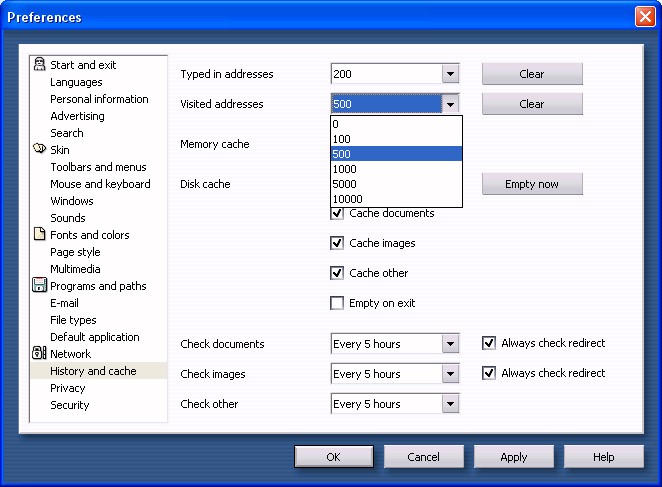This screenshot has height=487, width=662.
Task: Toggle the Cache other checkbox
Action: tap(337, 273)
